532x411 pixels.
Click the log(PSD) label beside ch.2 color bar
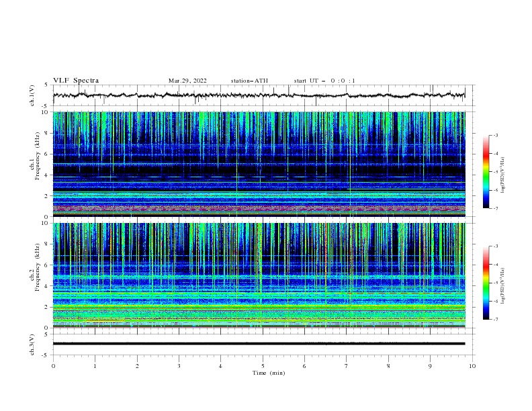click(x=503, y=286)
